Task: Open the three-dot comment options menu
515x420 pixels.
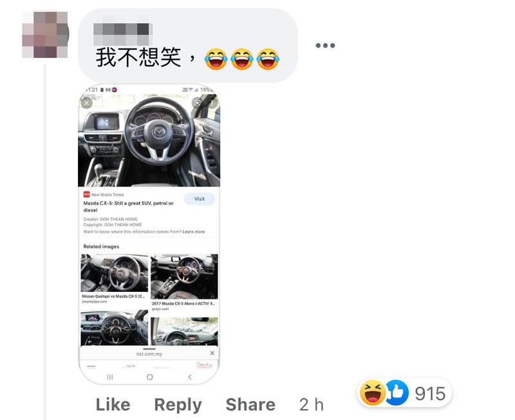Action: (x=325, y=45)
